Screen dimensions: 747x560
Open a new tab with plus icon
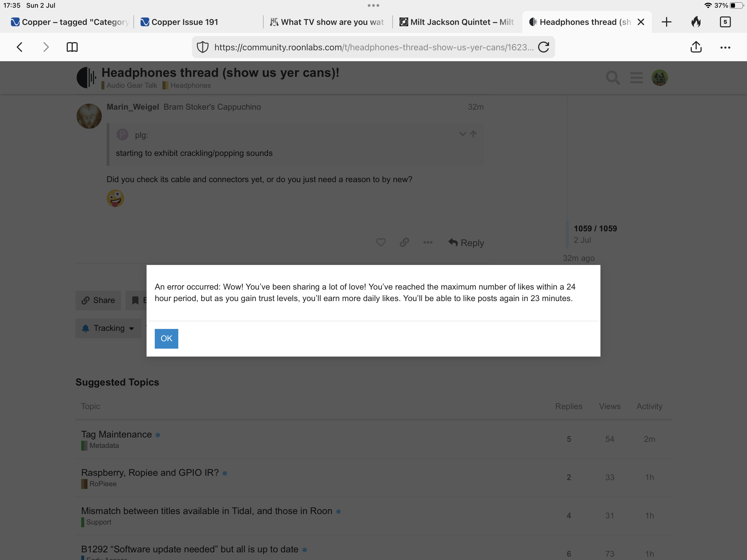666,22
